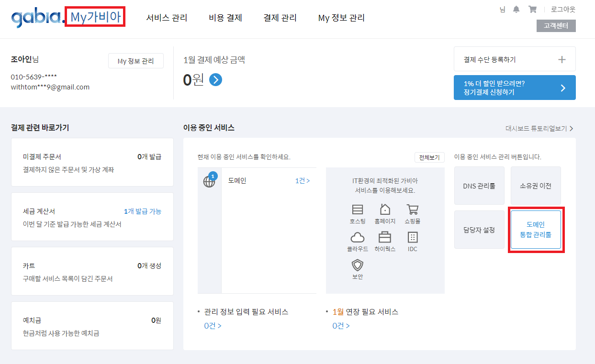
Task: Click the phone number 010-5639-****
Action: point(34,77)
